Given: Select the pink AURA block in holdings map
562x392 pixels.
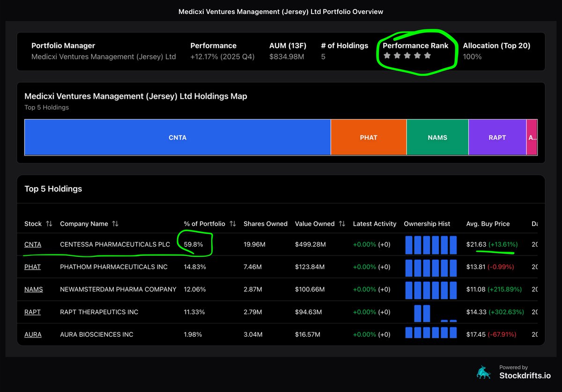Looking at the screenshot, I should point(532,138).
